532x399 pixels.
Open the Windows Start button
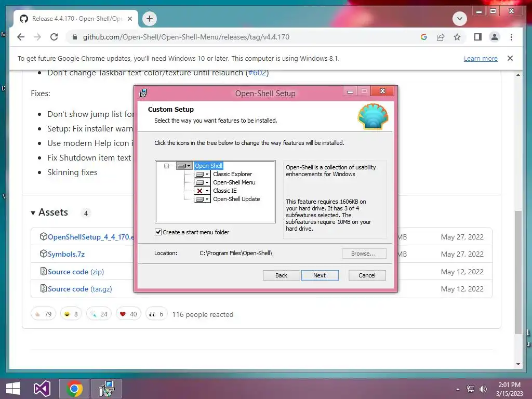pyautogui.click(x=13, y=389)
